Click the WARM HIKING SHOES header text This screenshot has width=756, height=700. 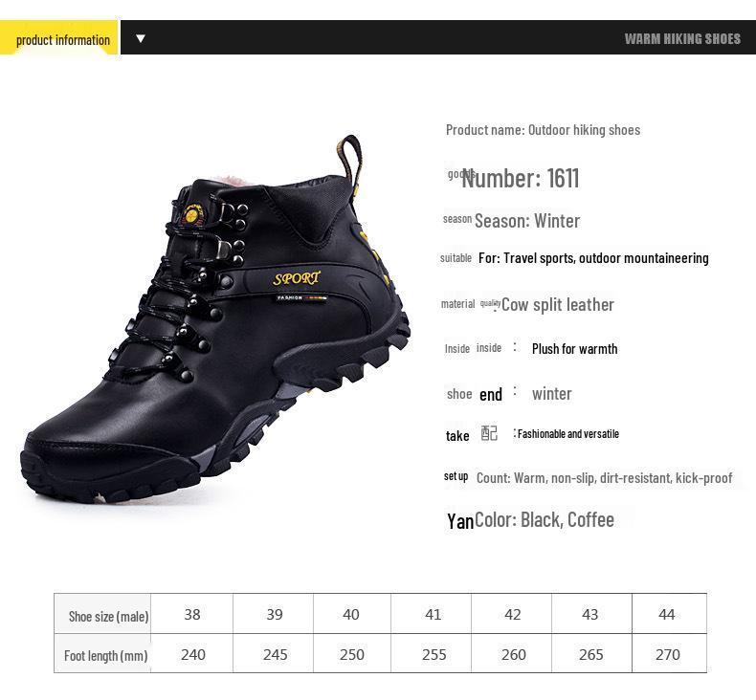(x=682, y=39)
